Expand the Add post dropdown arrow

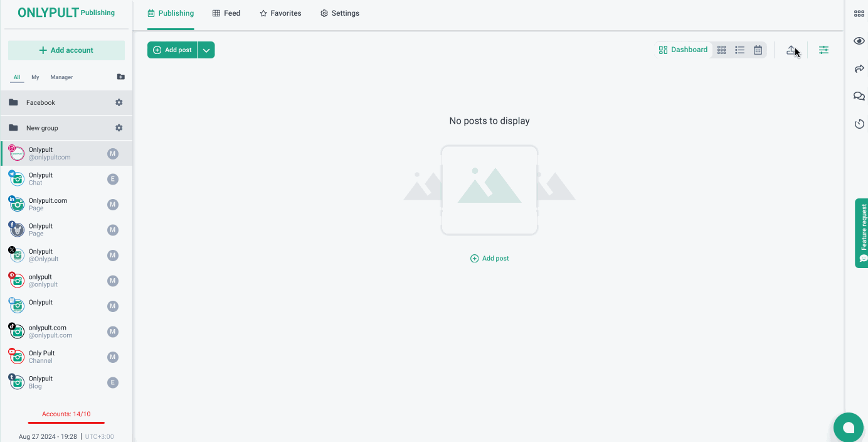206,50
